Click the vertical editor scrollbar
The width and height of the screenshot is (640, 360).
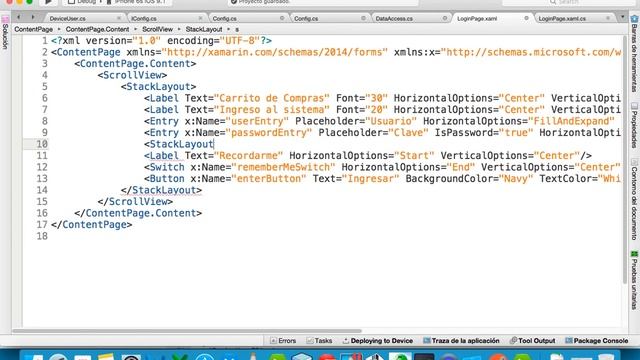pos(624,160)
